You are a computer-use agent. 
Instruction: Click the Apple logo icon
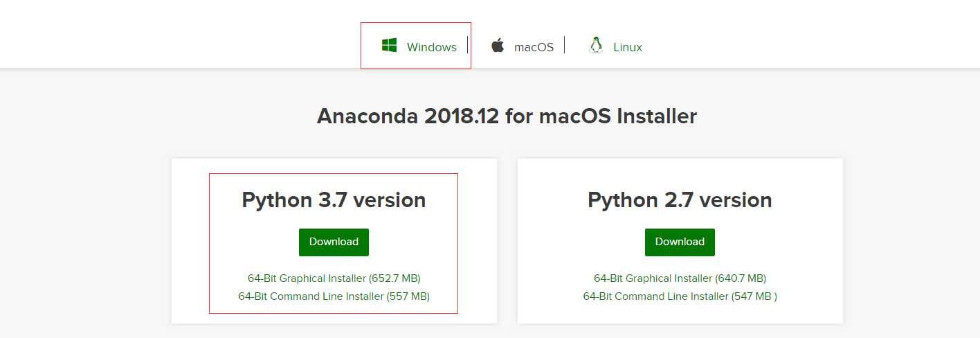[x=498, y=46]
